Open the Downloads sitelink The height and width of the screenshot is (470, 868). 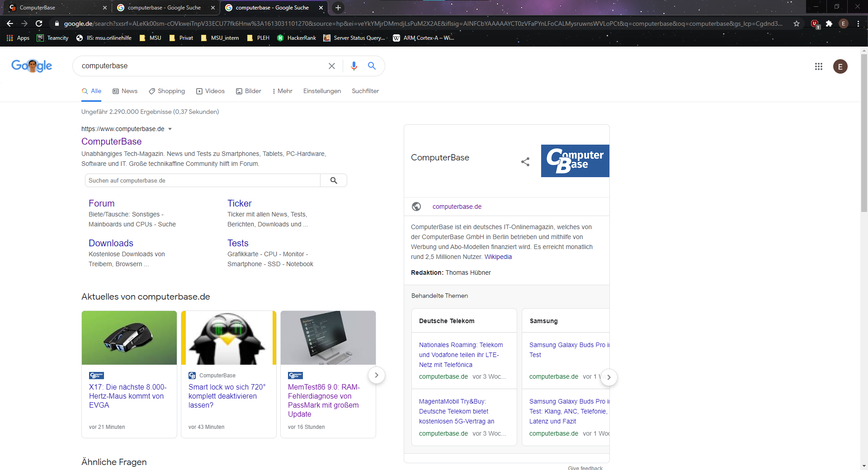tap(111, 243)
